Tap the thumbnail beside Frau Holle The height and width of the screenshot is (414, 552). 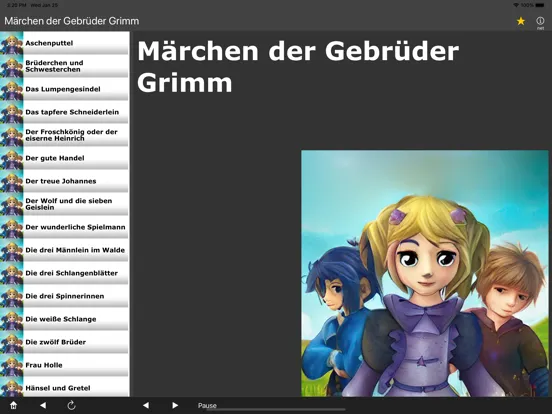(x=12, y=365)
